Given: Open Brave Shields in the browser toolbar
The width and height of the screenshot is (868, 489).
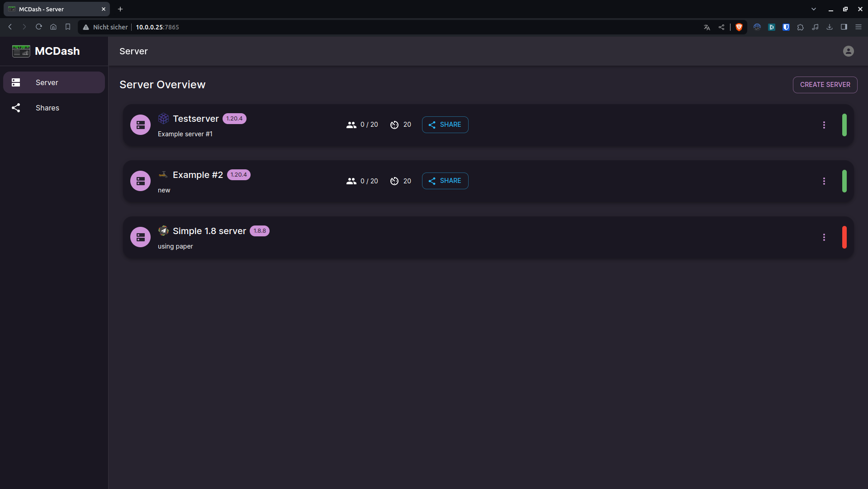Looking at the screenshot, I should pyautogui.click(x=740, y=27).
